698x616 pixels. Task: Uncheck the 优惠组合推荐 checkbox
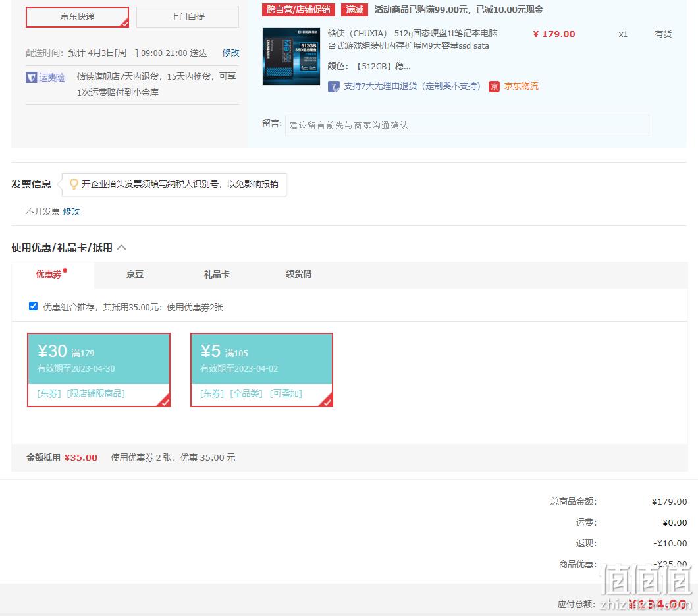[34, 306]
